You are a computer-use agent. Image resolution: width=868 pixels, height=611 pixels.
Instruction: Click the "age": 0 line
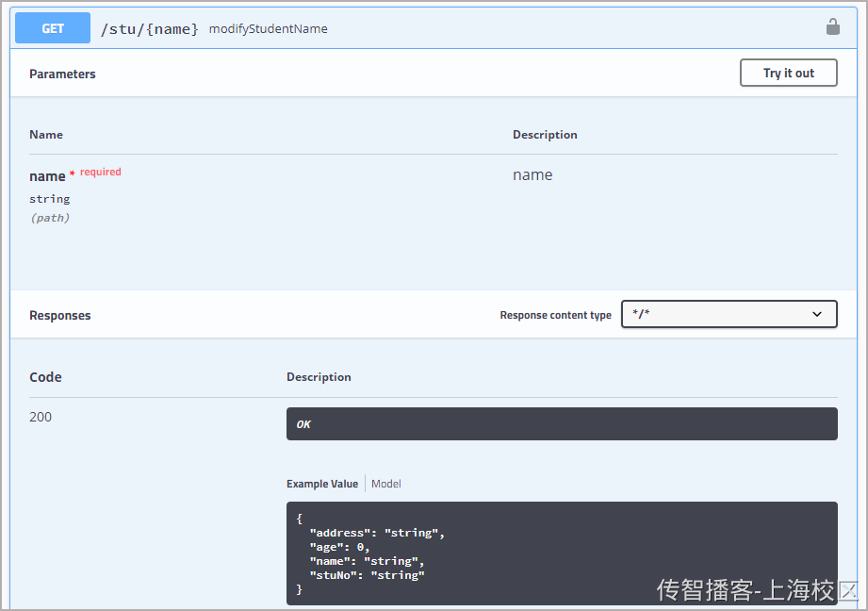click(339, 547)
